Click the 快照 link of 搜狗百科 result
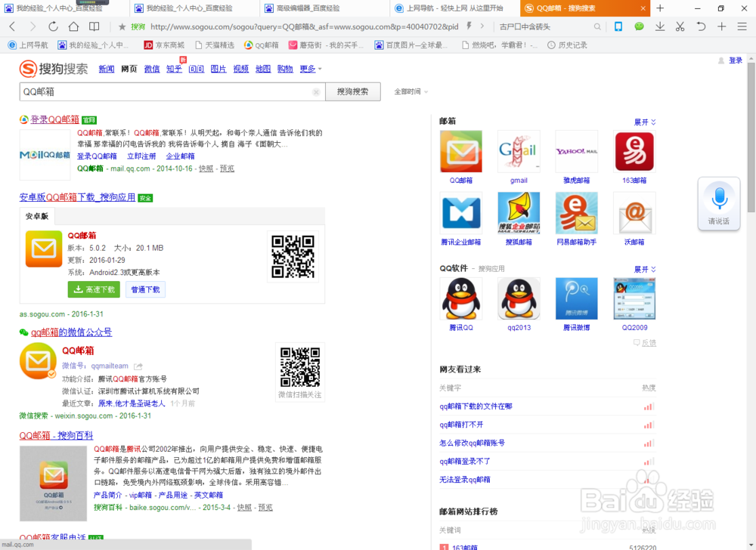This screenshot has height=550, width=756. pos(244,508)
